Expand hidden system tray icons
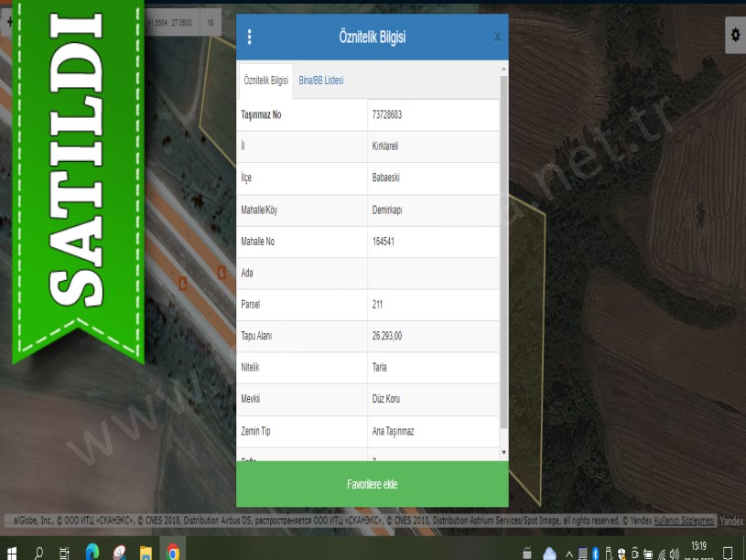Screen dimensions: 746x560 click(x=568, y=554)
